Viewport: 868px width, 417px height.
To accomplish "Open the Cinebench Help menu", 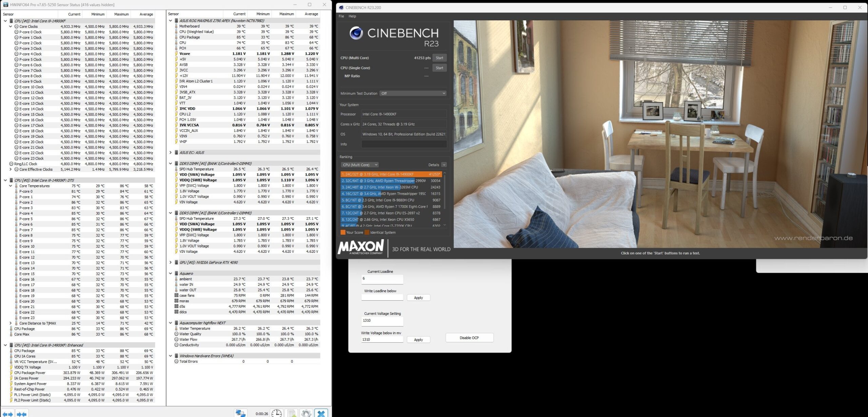I will pyautogui.click(x=352, y=16).
